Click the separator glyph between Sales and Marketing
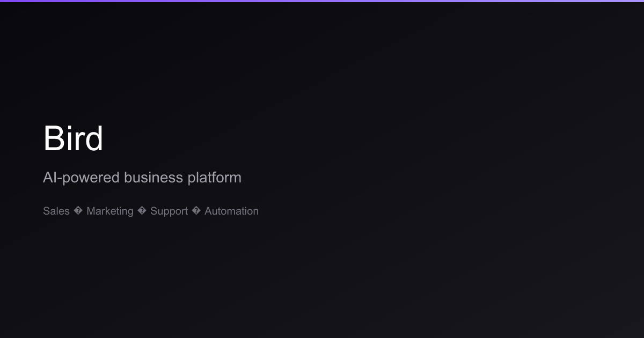The height and width of the screenshot is (338, 644). 78,211
